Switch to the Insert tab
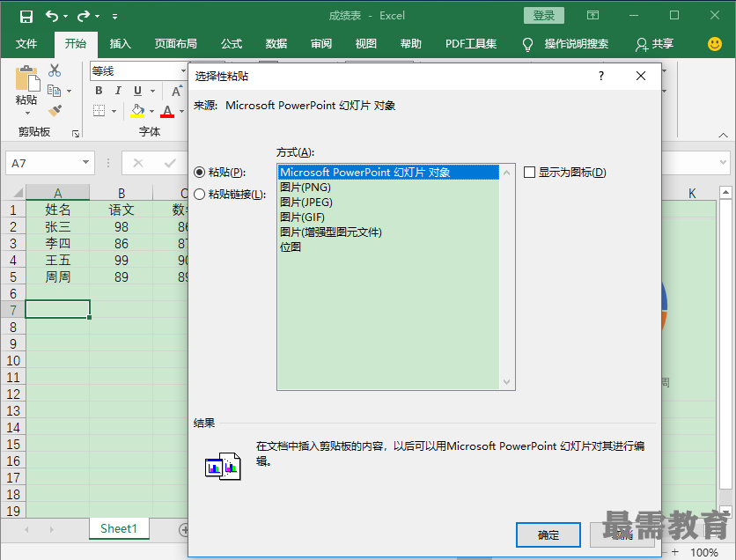736x560 pixels. (120, 44)
